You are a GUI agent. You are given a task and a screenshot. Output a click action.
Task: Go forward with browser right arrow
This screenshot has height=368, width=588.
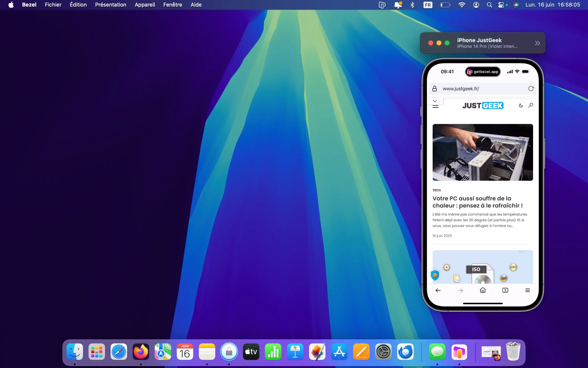[x=461, y=290]
